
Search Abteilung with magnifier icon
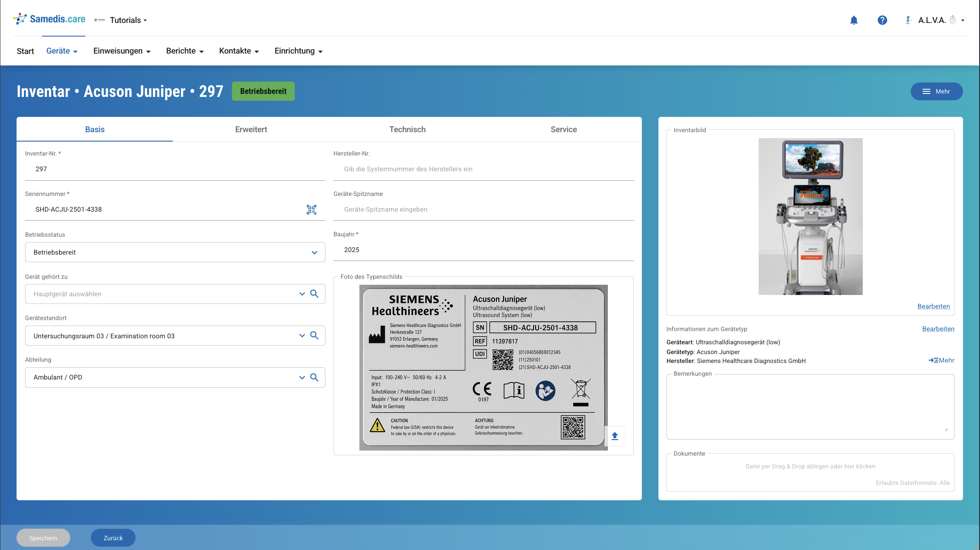314,377
